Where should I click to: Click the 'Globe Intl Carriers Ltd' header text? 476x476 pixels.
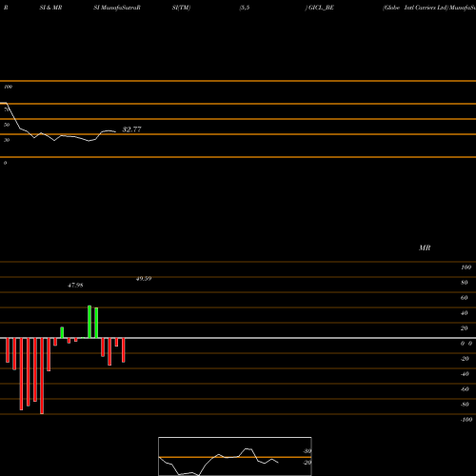pos(415,8)
